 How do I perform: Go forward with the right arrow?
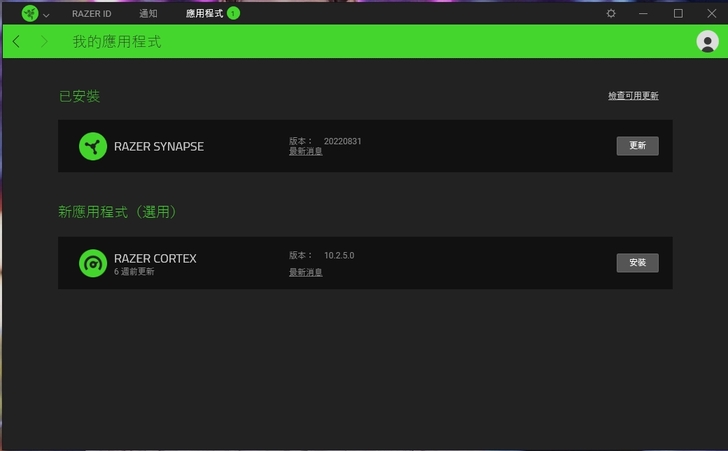[44, 41]
